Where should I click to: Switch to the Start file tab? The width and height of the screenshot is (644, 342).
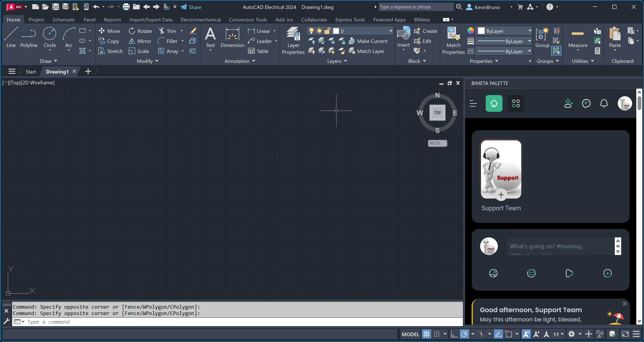pyautogui.click(x=31, y=72)
